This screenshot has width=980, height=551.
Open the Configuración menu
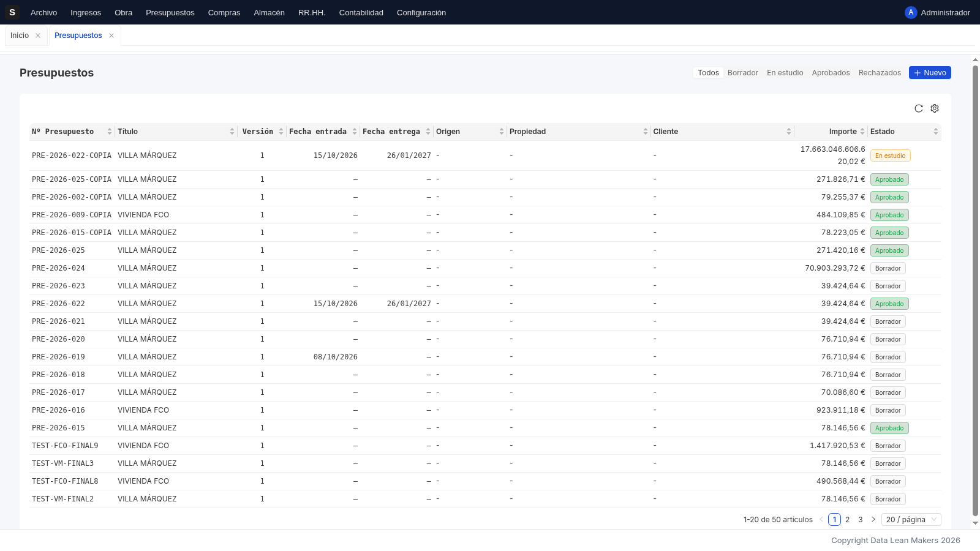click(x=421, y=12)
